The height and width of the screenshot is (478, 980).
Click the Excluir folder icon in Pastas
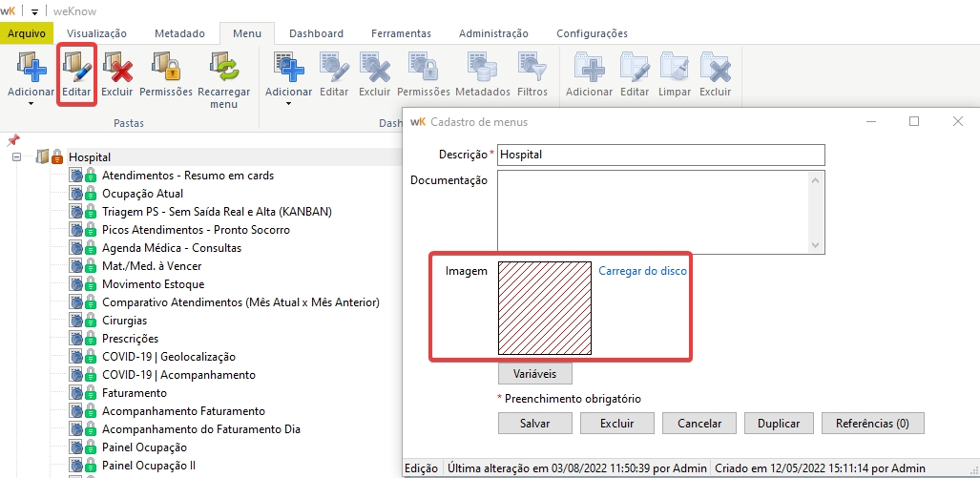click(x=116, y=68)
